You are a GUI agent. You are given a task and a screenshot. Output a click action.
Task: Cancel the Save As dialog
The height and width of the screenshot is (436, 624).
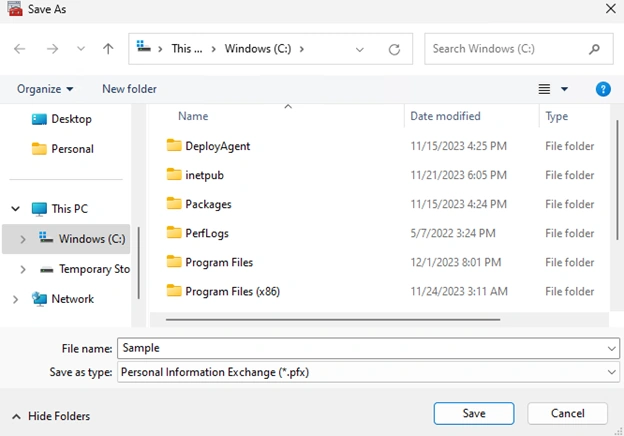(567, 413)
